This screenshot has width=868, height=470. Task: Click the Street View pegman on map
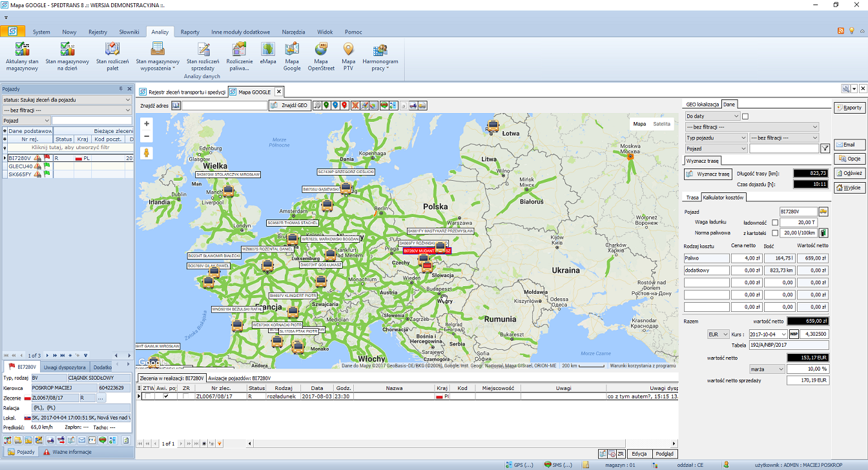147,153
